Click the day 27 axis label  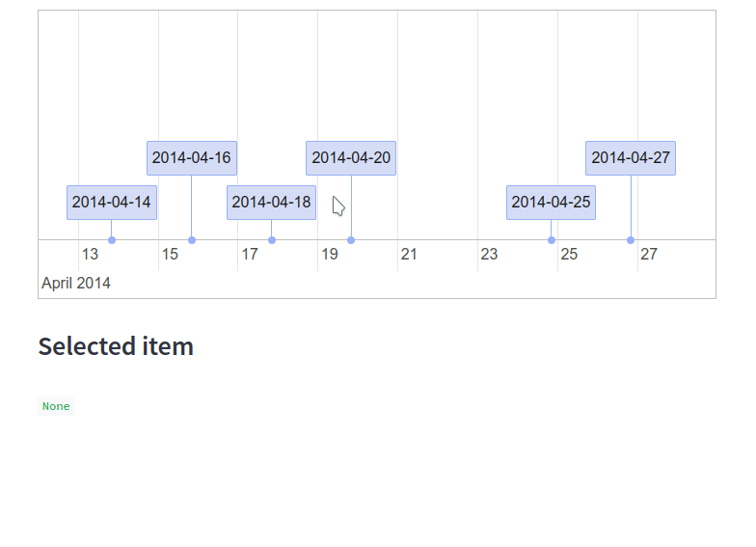click(x=649, y=255)
